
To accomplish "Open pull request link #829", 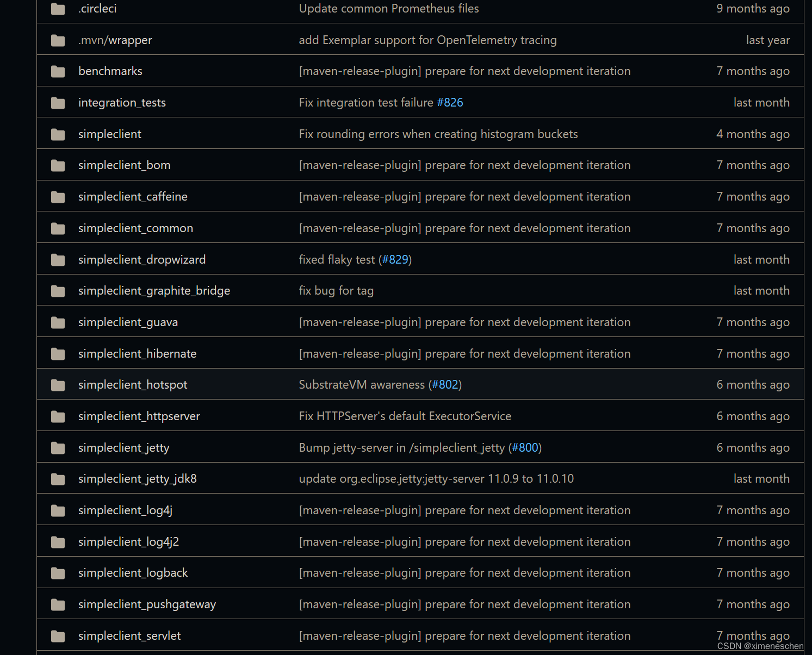I will point(395,260).
